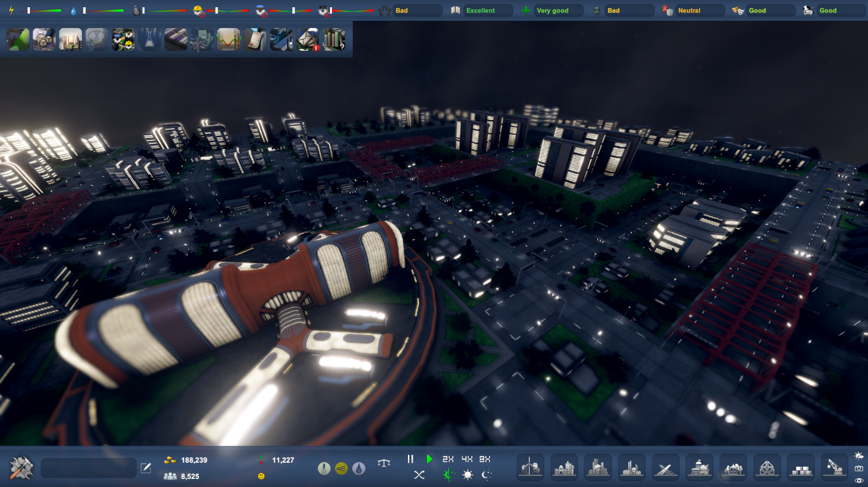Click the balance scale icon

(x=384, y=462)
